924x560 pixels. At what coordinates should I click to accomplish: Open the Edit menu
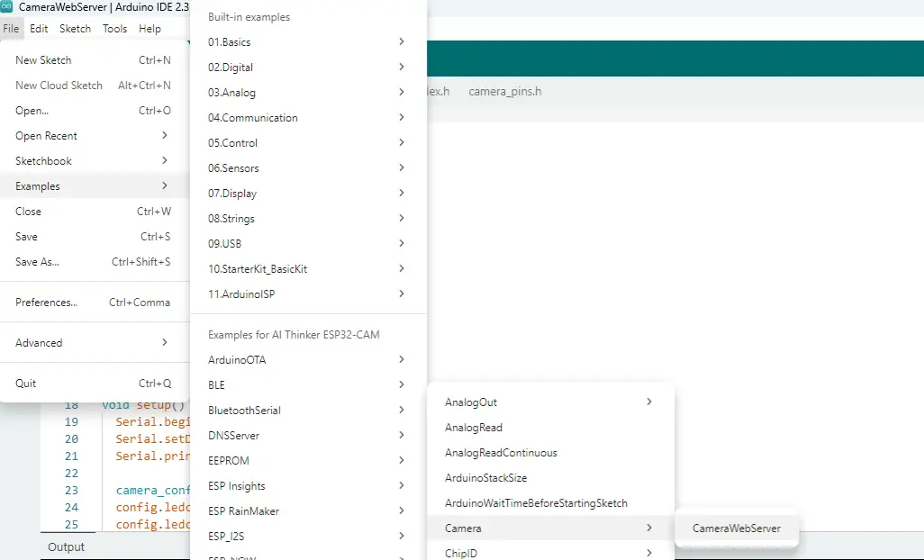click(x=39, y=29)
